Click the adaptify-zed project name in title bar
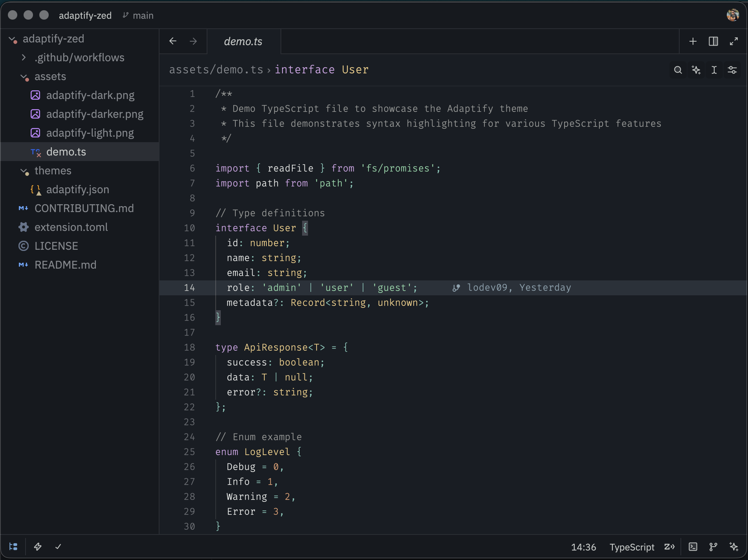 point(85,15)
